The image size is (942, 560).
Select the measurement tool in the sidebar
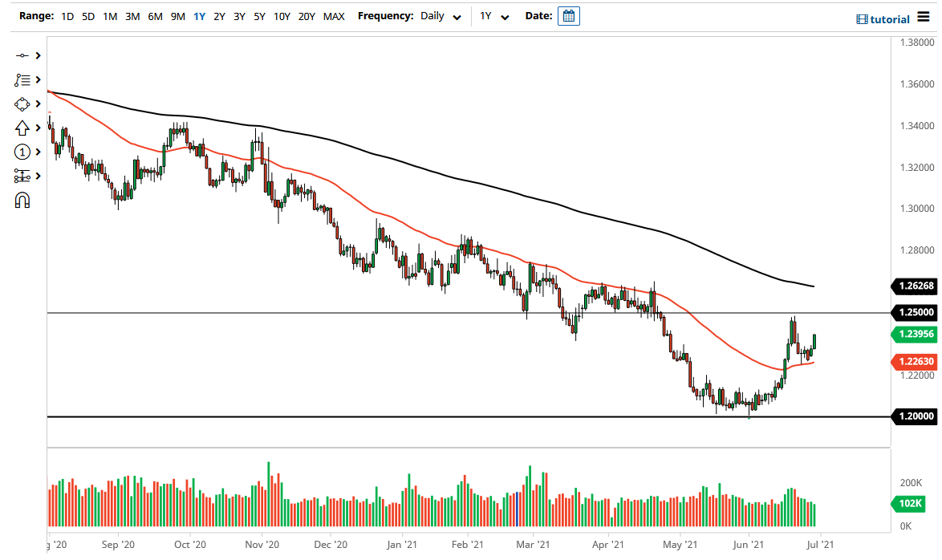[22, 176]
